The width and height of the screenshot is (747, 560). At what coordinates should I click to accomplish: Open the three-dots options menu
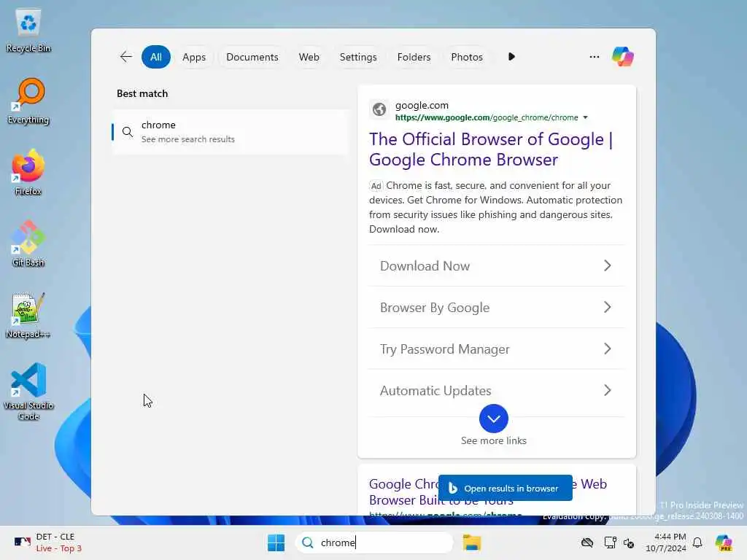[594, 57]
